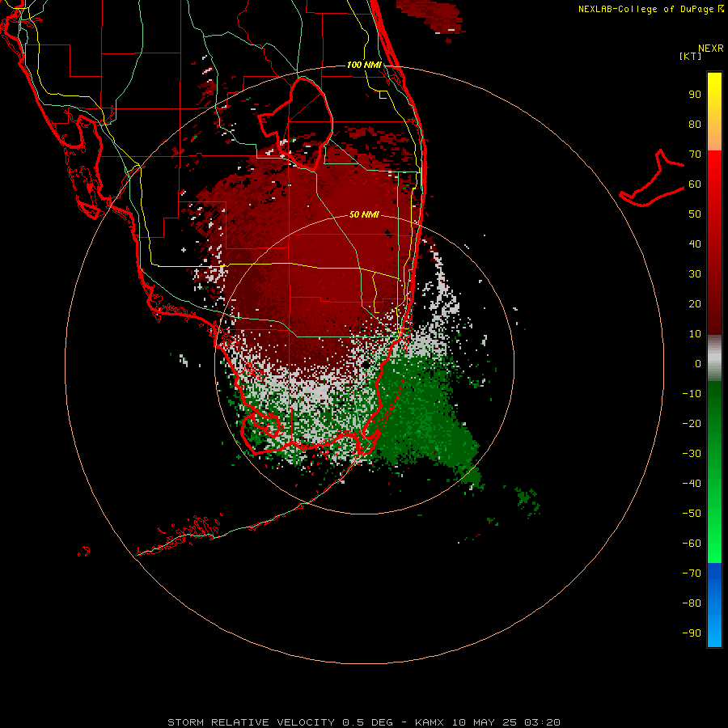The height and width of the screenshot is (728, 728).
Task: Click the -60 value on color scale
Action: pos(692,544)
